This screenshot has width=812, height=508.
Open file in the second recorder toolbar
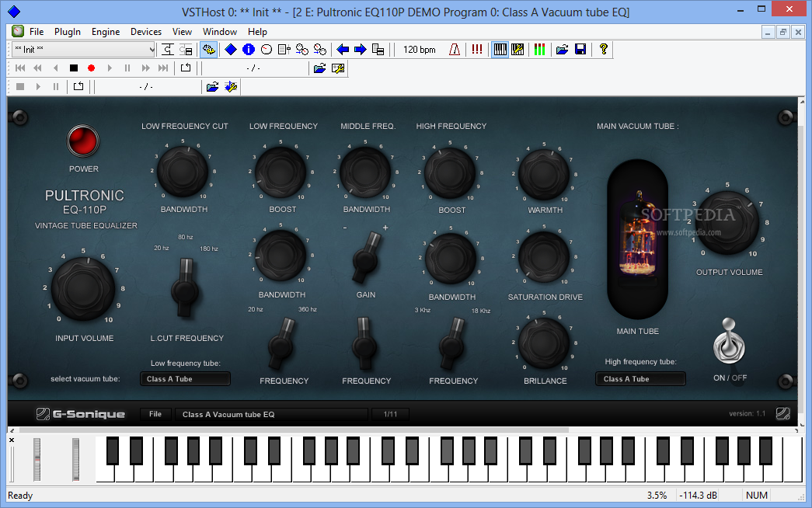pos(212,87)
